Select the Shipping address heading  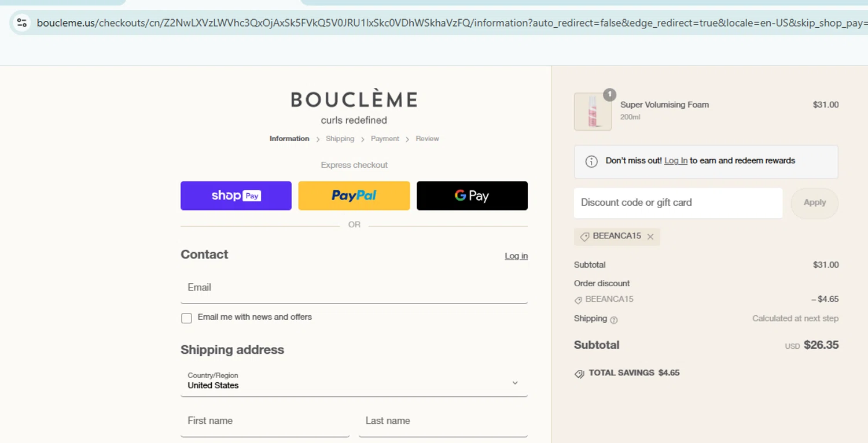pyautogui.click(x=232, y=350)
